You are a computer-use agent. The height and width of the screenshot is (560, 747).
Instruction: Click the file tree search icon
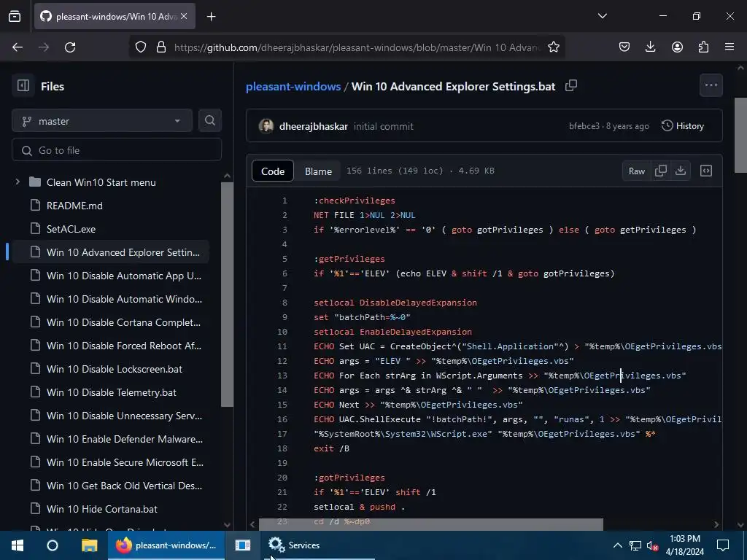pos(210,120)
